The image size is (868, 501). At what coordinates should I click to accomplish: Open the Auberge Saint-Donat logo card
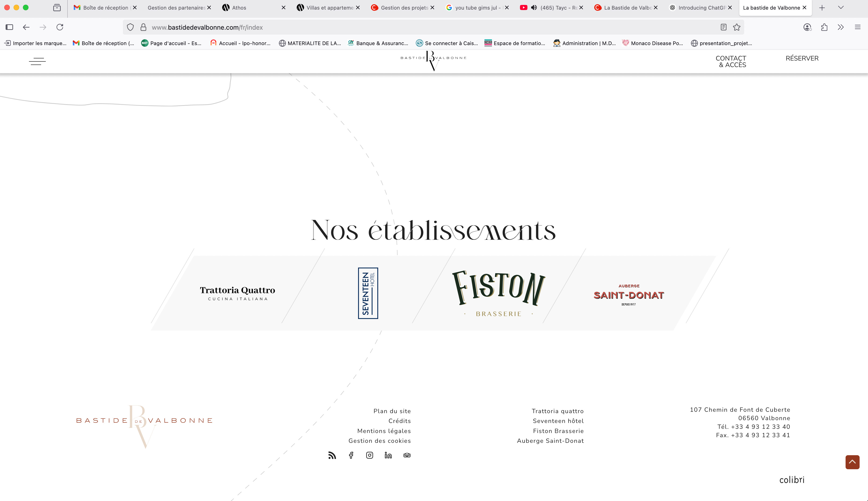(x=629, y=295)
